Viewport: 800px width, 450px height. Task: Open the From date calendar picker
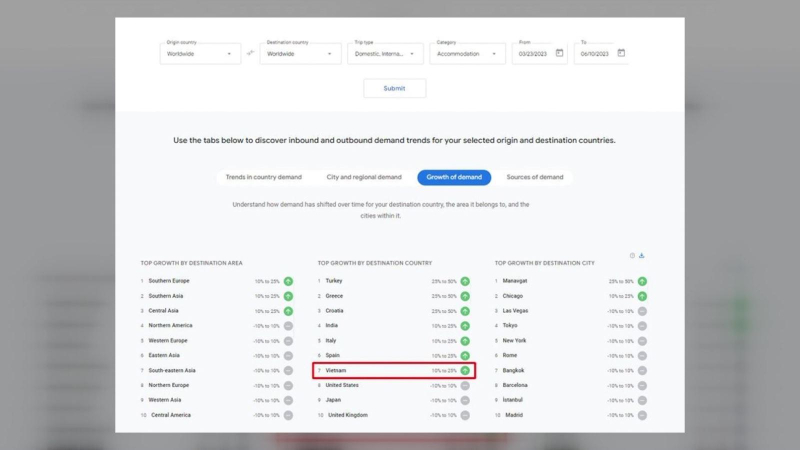click(559, 53)
